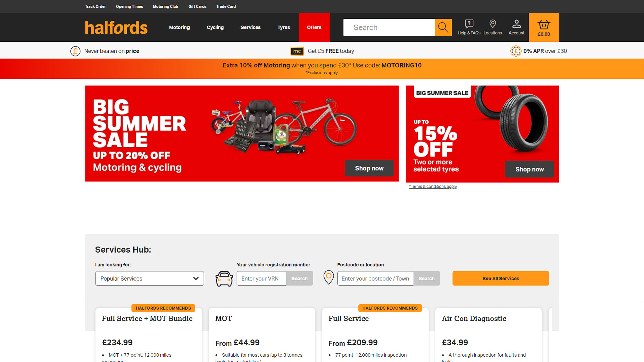Open the Tyres navigation menu
Image resolution: width=644 pixels, height=362 pixels.
pyautogui.click(x=284, y=27)
